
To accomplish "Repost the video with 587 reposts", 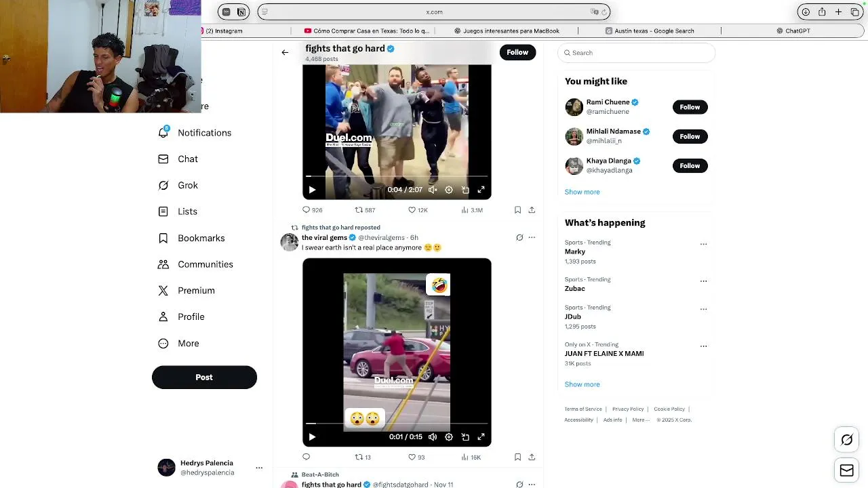I will [359, 210].
